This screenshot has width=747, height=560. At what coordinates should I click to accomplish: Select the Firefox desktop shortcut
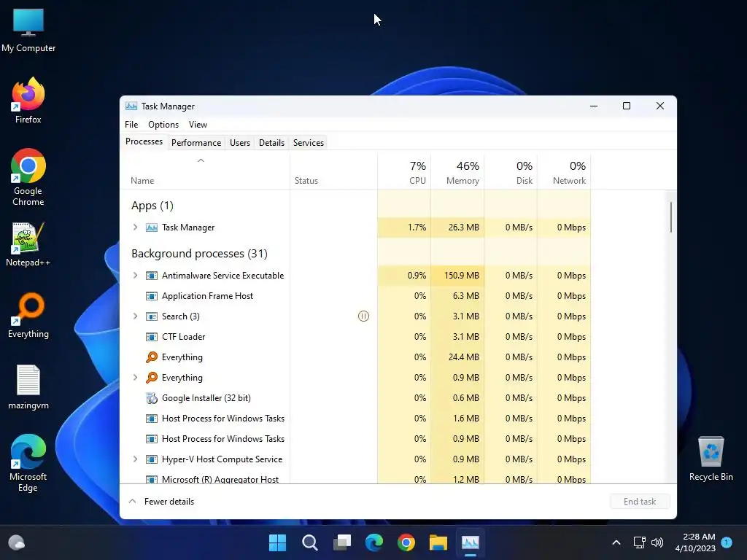coord(28,101)
